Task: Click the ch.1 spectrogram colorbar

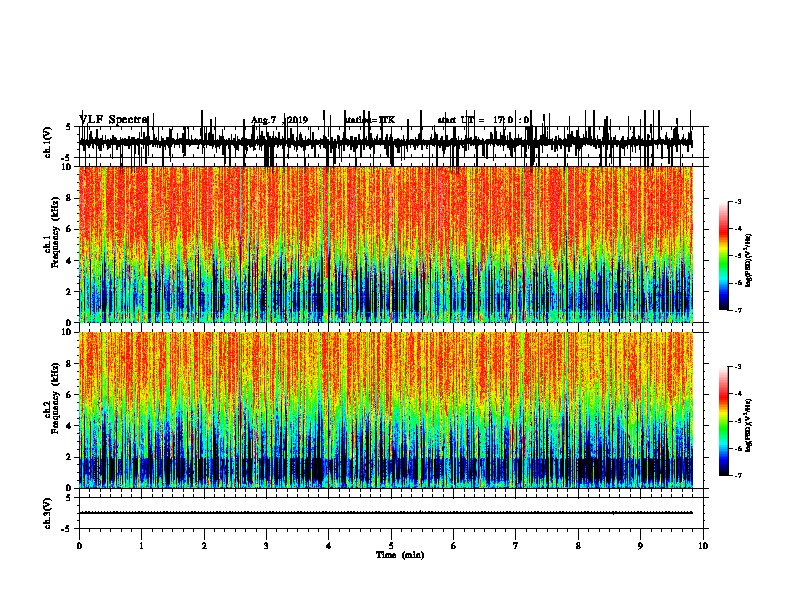Action: click(x=723, y=256)
